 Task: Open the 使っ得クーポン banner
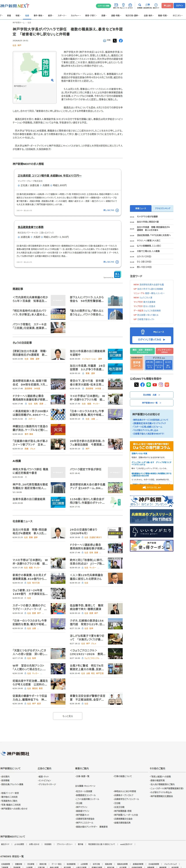click(152, 546)
